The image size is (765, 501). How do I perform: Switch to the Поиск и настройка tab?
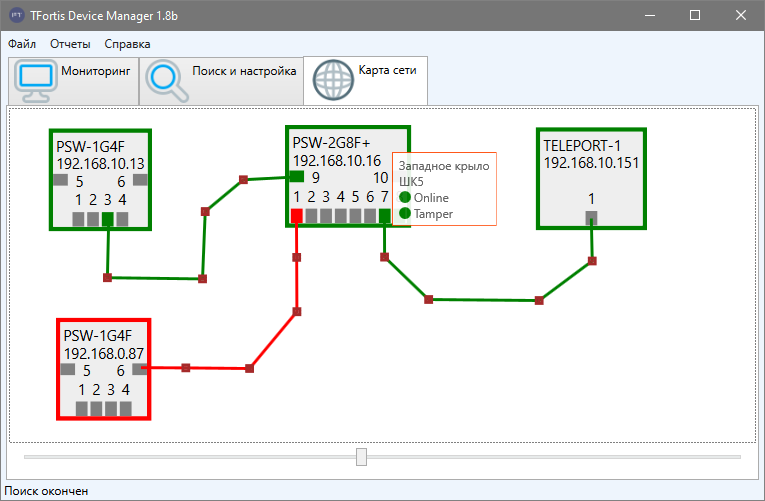221,80
